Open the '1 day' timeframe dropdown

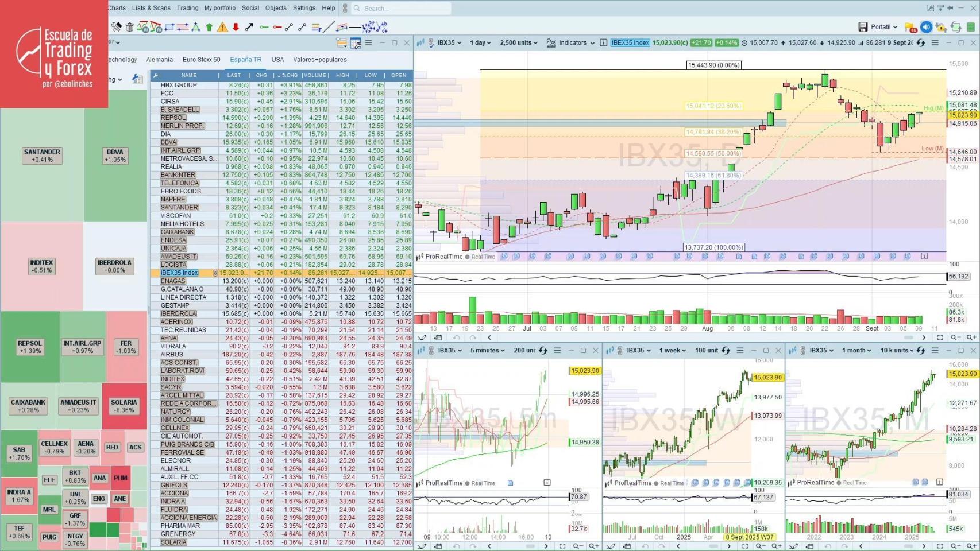[479, 42]
